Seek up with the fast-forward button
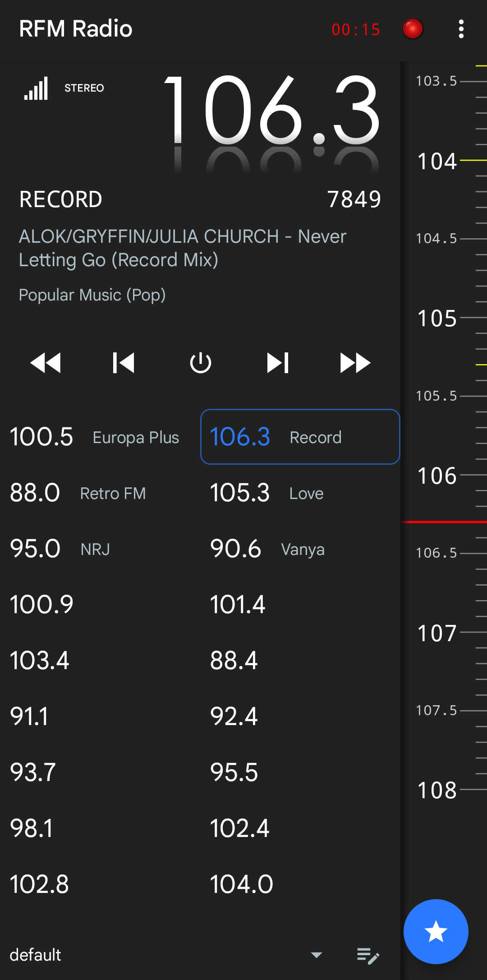Viewport: 487px width, 980px height. (355, 363)
